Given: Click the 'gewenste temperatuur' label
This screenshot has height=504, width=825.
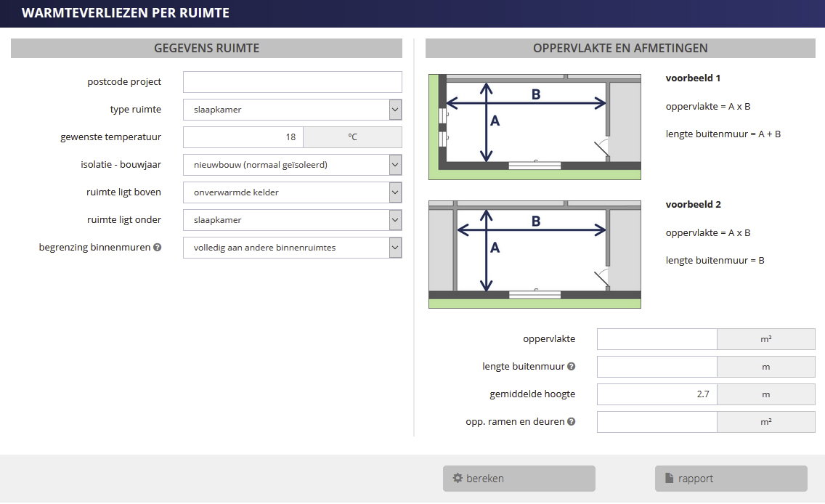Looking at the screenshot, I should tap(110, 137).
